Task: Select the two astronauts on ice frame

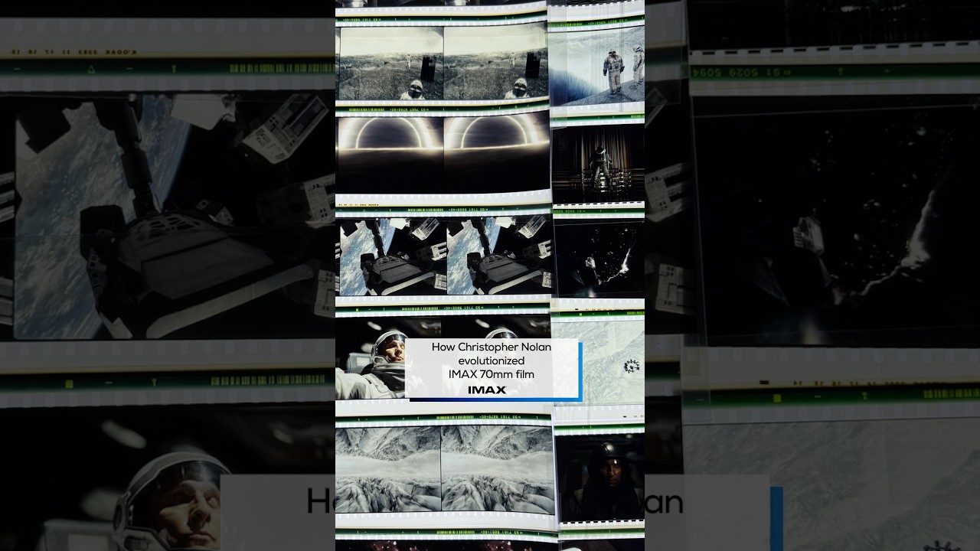Action: pyautogui.click(x=597, y=65)
